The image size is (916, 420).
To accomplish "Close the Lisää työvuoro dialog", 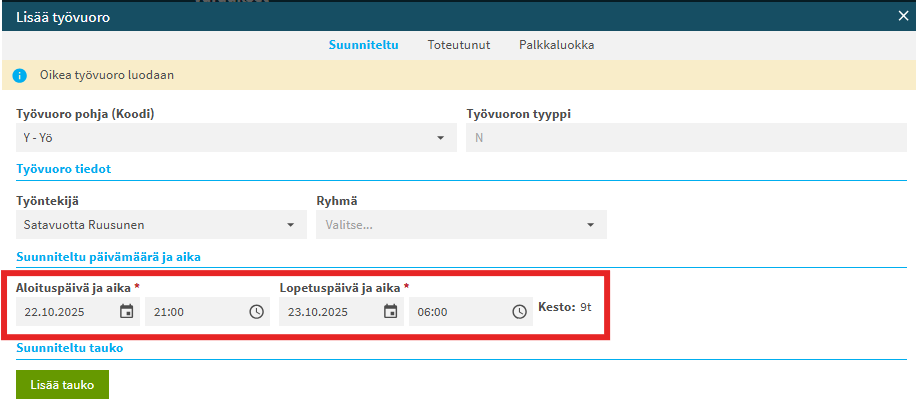I will tap(903, 16).
